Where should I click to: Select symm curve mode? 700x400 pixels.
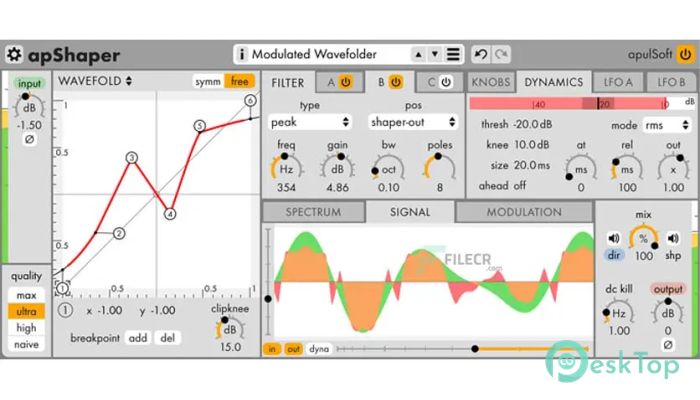tap(208, 82)
